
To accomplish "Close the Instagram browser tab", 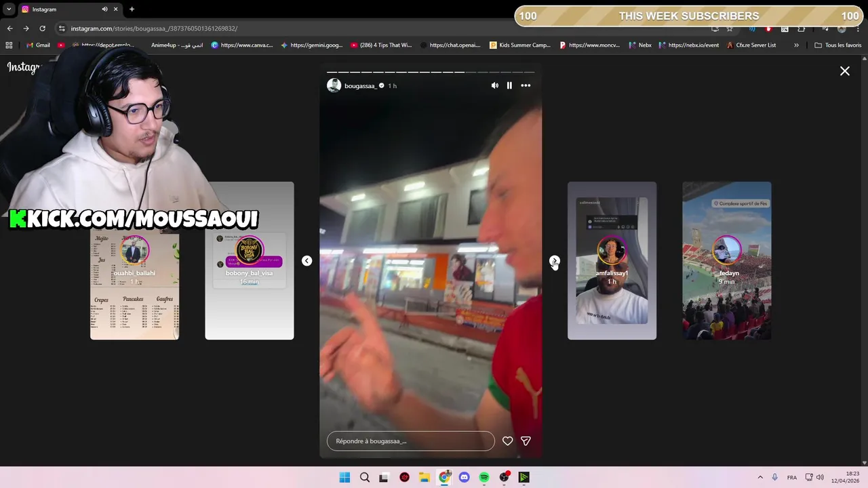I will [x=116, y=9].
